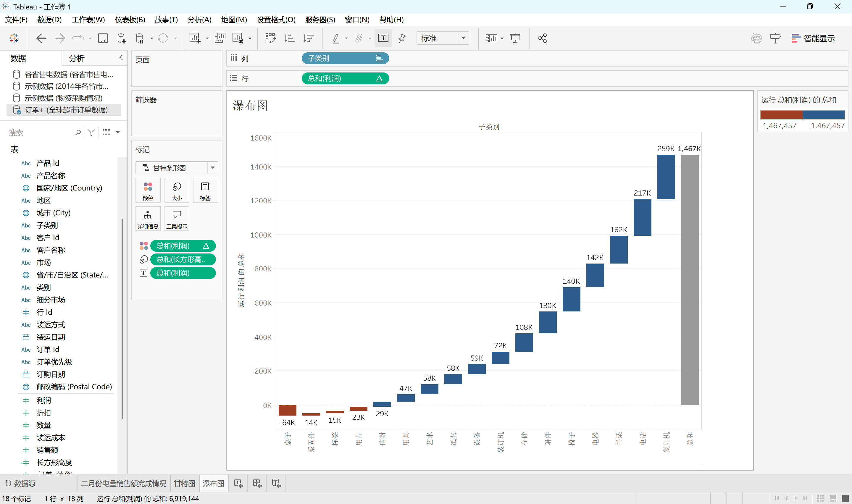The height and width of the screenshot is (504, 852).
Task: Click the share workbook icon
Action: 542,38
